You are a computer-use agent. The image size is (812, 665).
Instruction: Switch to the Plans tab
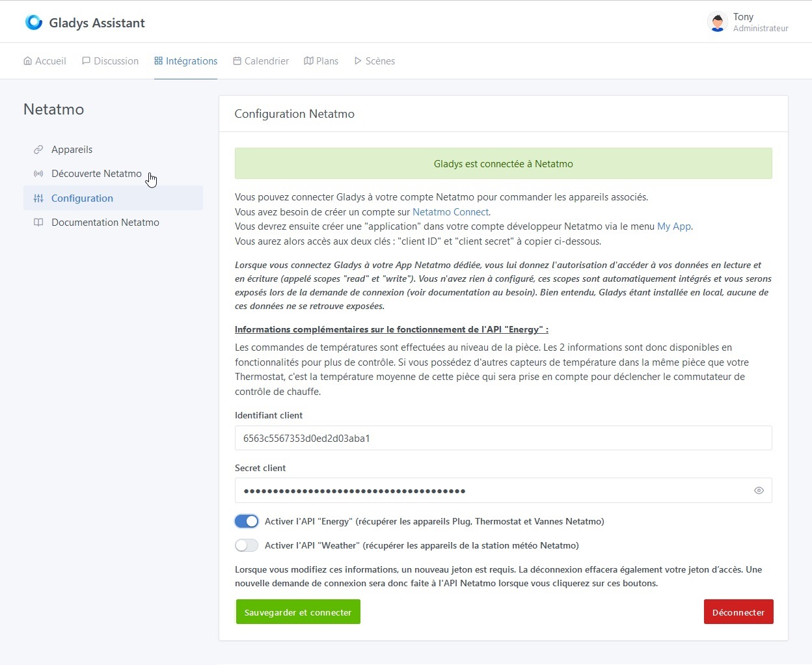coord(321,61)
